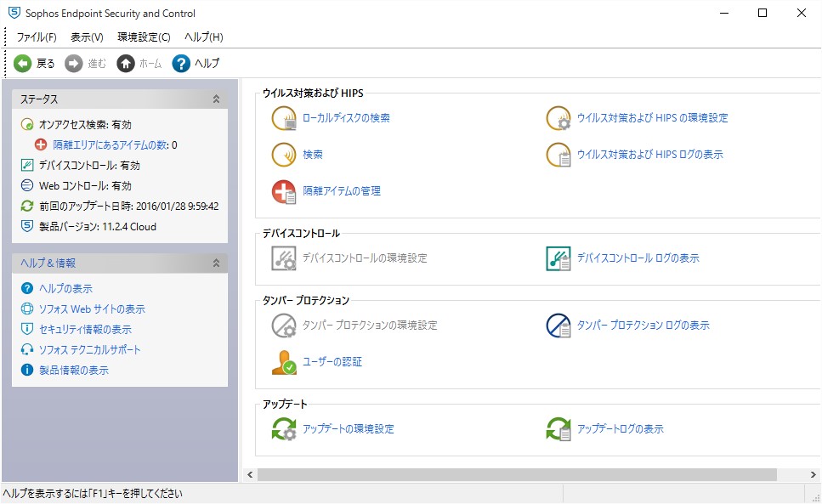Click the アップデートログの表示 icon
Screen dimensions: 822x504
558,428
